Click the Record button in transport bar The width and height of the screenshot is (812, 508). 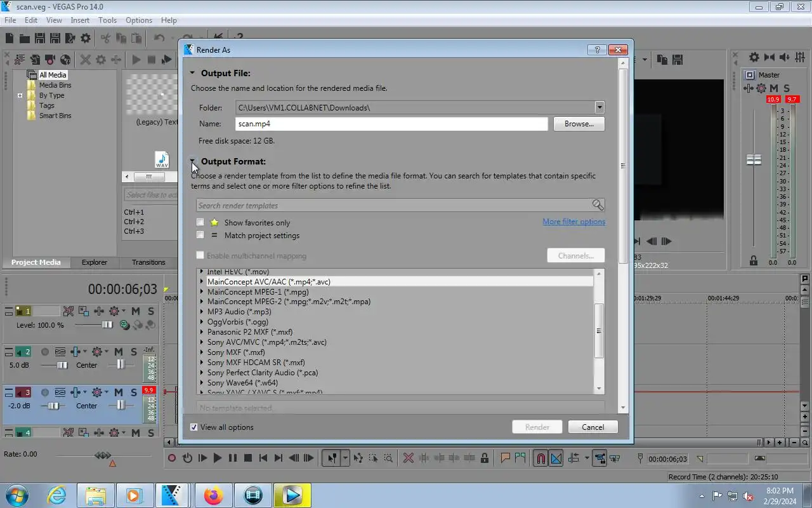coord(171,458)
